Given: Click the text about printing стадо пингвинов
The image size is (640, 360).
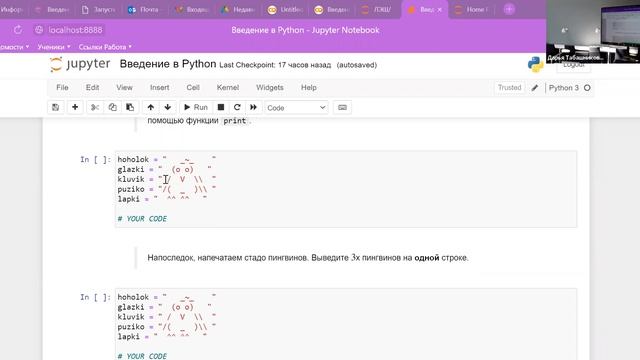Looking at the screenshot, I should tap(308, 258).
